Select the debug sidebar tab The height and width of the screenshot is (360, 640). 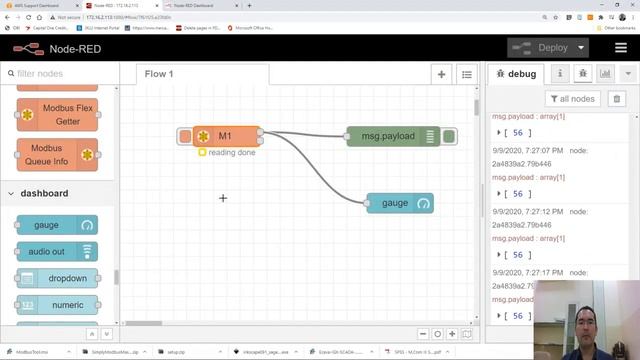click(516, 74)
